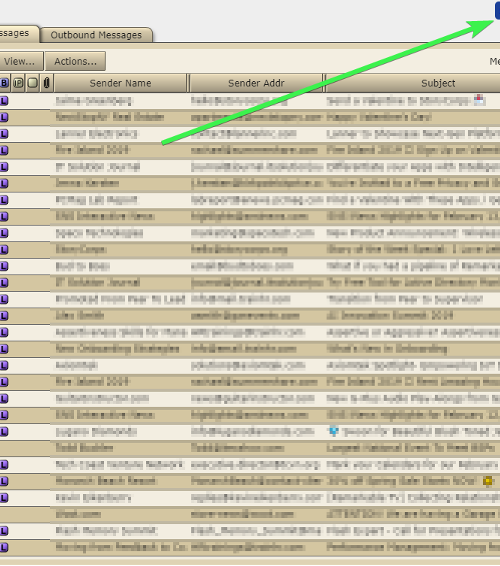Image resolution: width=500 pixels, height=566 pixels.
Task: Sort messages by Sender Addr header
Action: 256,83
